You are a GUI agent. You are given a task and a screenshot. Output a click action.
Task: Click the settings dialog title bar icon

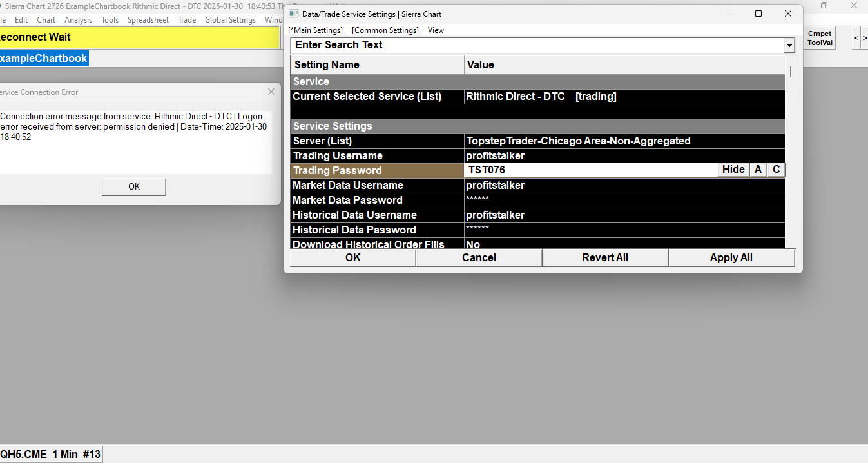[294, 14]
